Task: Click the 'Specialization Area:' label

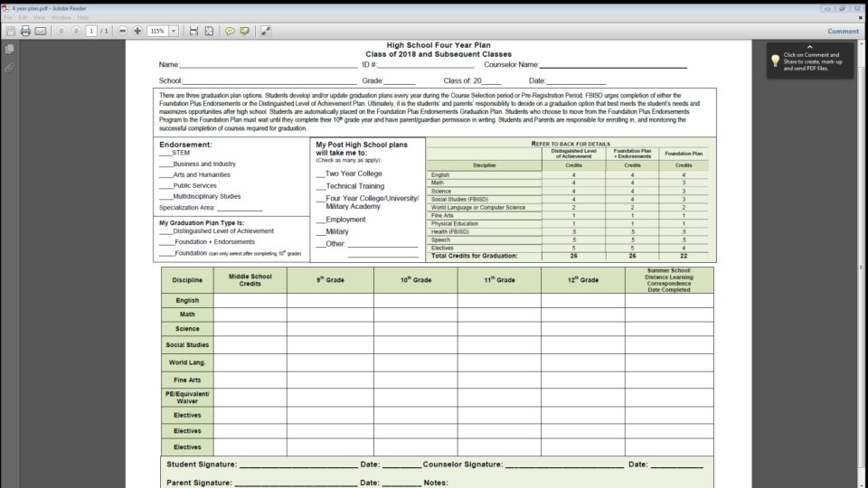Action: point(187,208)
